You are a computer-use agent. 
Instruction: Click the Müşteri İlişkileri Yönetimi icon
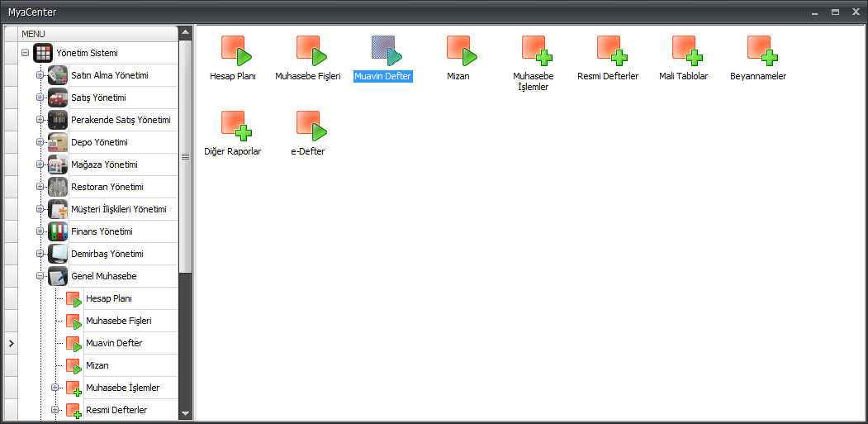coord(58,209)
